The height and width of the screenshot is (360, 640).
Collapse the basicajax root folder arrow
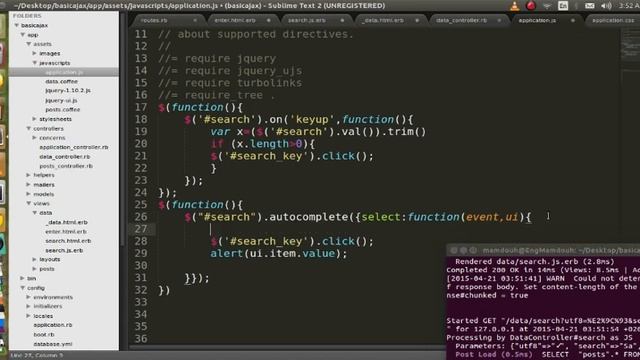(x=17, y=25)
